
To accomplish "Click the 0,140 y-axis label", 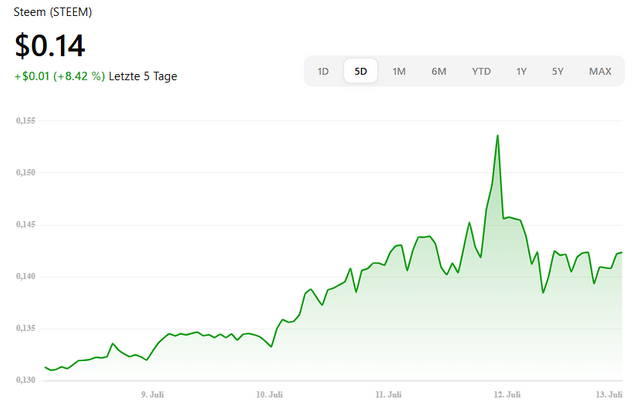I will click(26, 276).
